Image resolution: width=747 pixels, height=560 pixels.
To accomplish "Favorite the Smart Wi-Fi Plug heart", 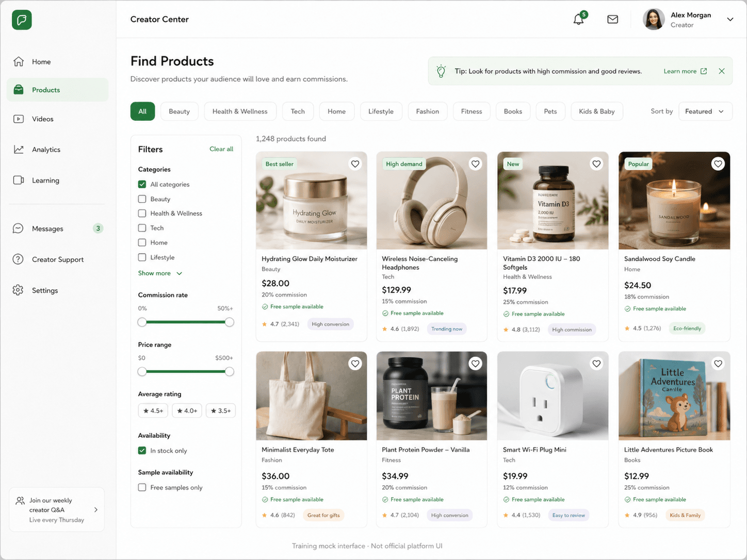I will tap(596, 364).
